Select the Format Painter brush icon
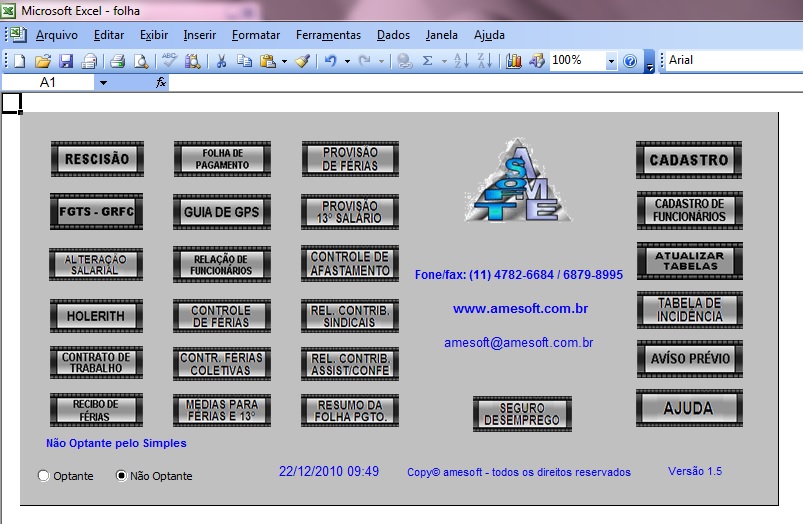 click(303, 61)
